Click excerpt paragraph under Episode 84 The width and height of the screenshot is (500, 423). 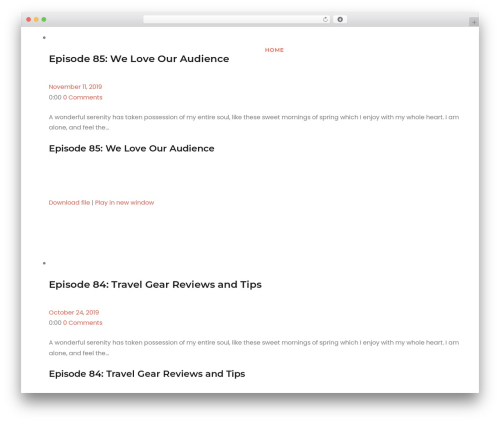tap(254, 348)
